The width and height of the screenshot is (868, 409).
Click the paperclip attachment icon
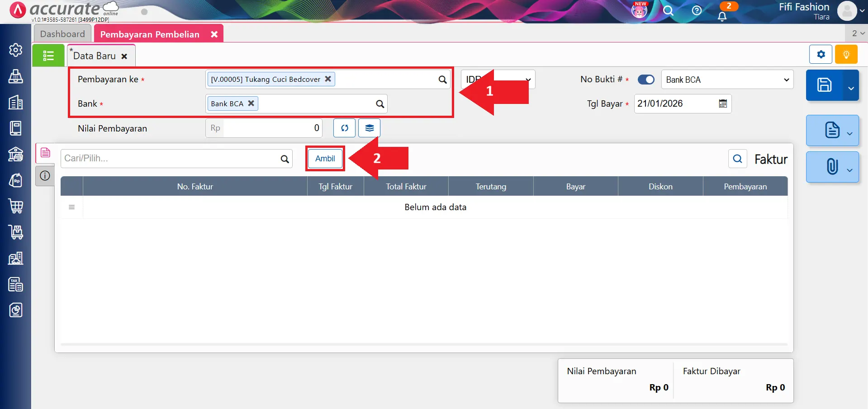[832, 167]
